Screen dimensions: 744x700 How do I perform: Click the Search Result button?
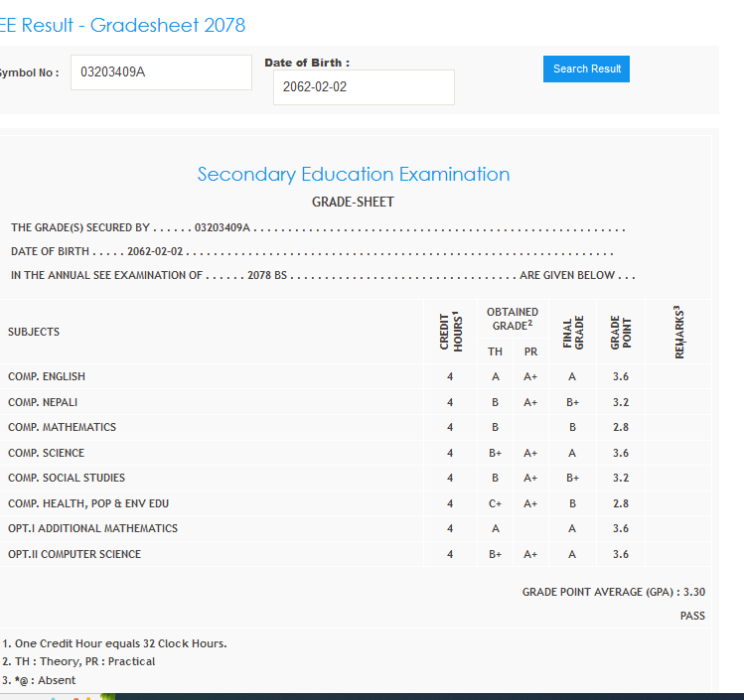586,69
